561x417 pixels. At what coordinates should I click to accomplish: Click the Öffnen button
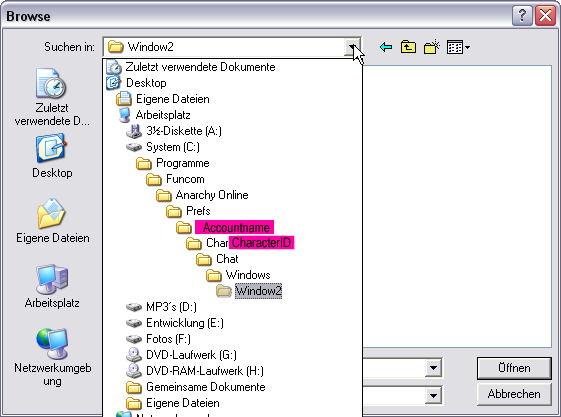click(514, 368)
